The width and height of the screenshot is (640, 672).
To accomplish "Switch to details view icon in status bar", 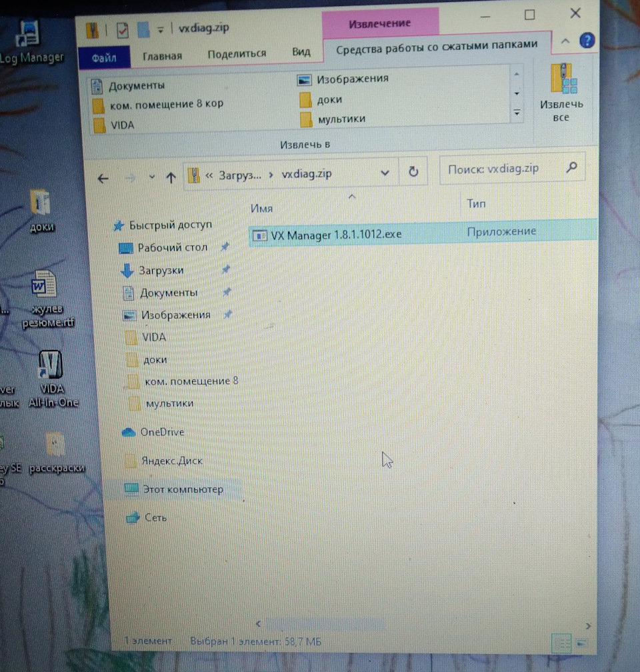I will coord(561,643).
